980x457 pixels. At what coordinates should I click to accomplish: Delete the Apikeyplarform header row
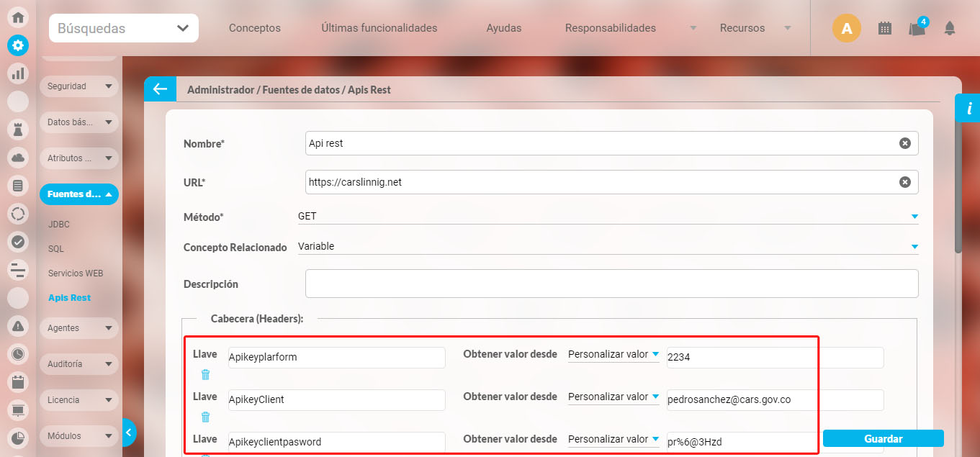205,374
